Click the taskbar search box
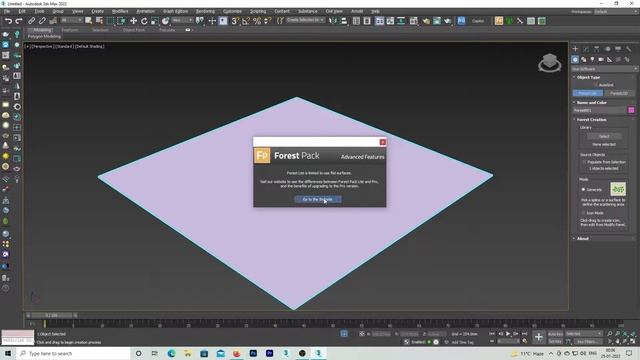640x360 pixels. [73, 353]
